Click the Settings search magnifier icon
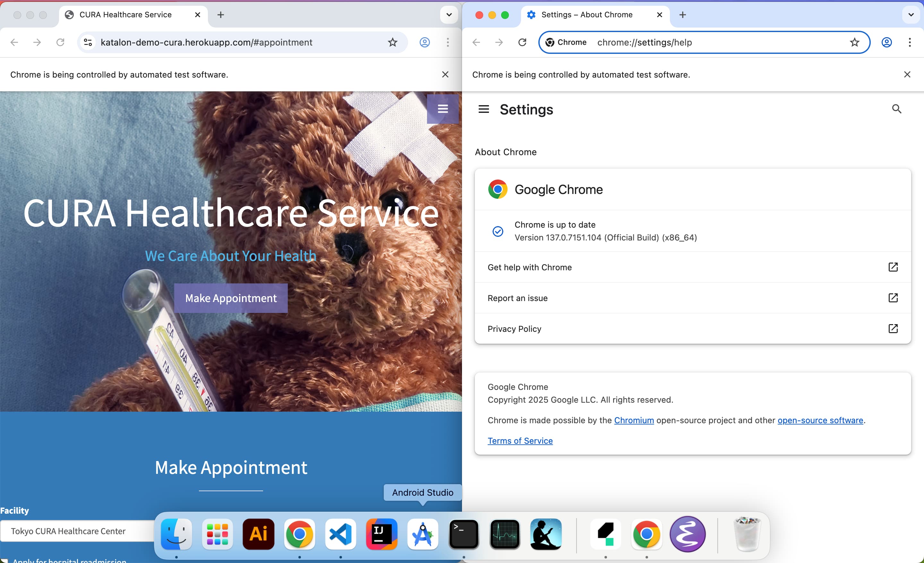Viewport: 924px width, 563px height. pyautogui.click(x=896, y=109)
